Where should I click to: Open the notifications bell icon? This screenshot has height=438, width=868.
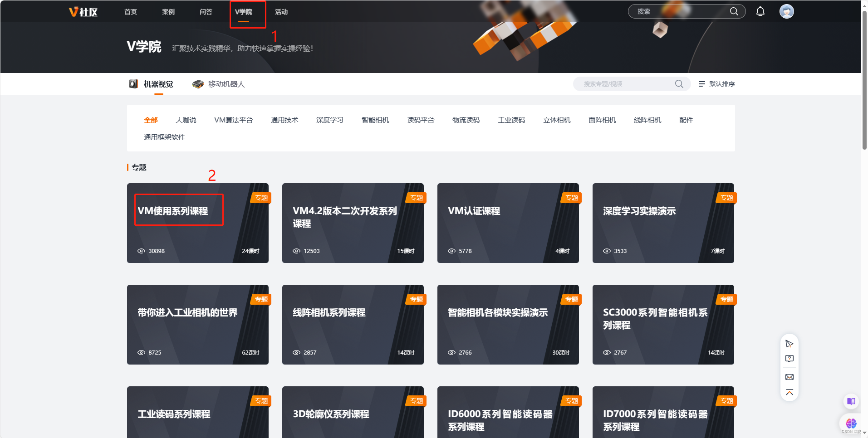pos(760,11)
